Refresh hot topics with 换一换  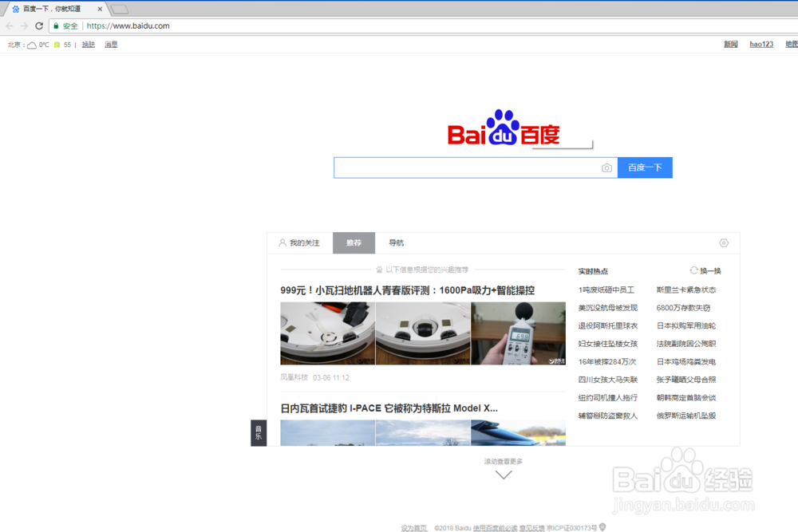point(705,270)
